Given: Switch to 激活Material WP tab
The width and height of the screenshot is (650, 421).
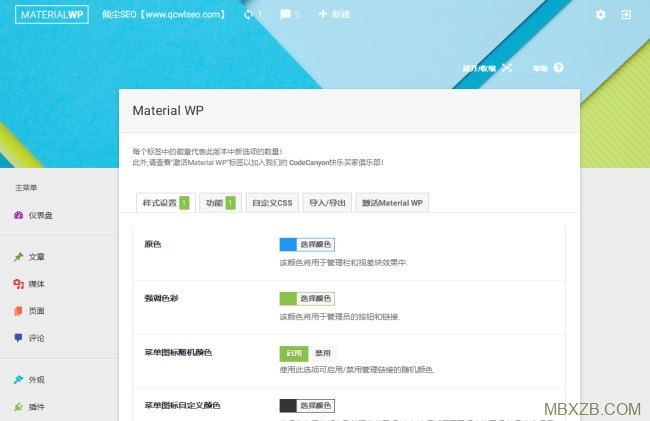Looking at the screenshot, I should (392, 203).
